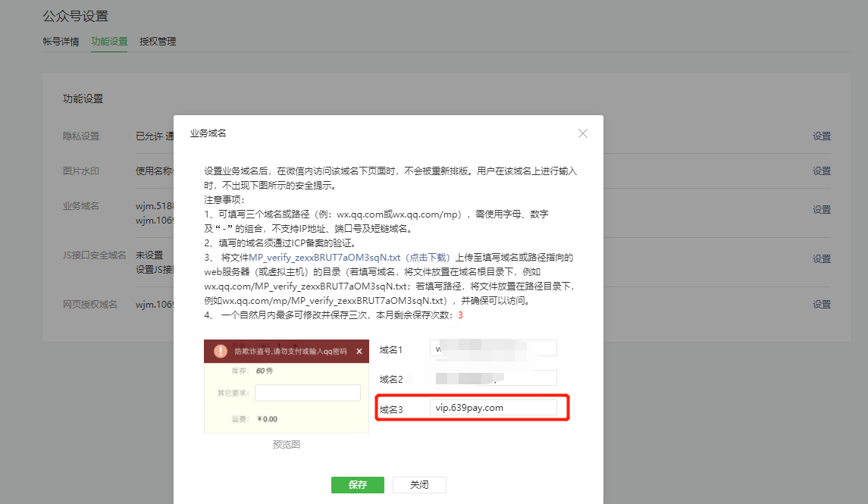
Task: Open 设置 link for JS接口安全域名 row
Action: click(x=822, y=259)
